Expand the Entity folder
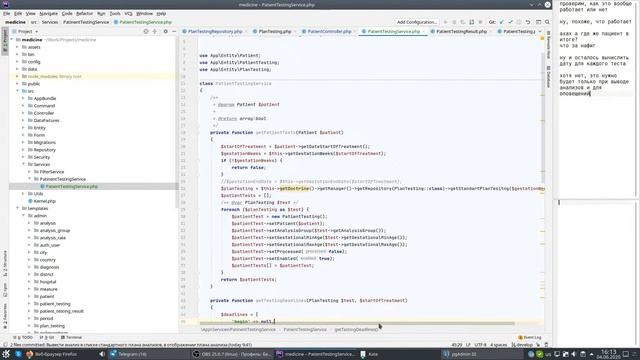Image resolution: width=640 pixels, height=360 pixels. point(24,128)
